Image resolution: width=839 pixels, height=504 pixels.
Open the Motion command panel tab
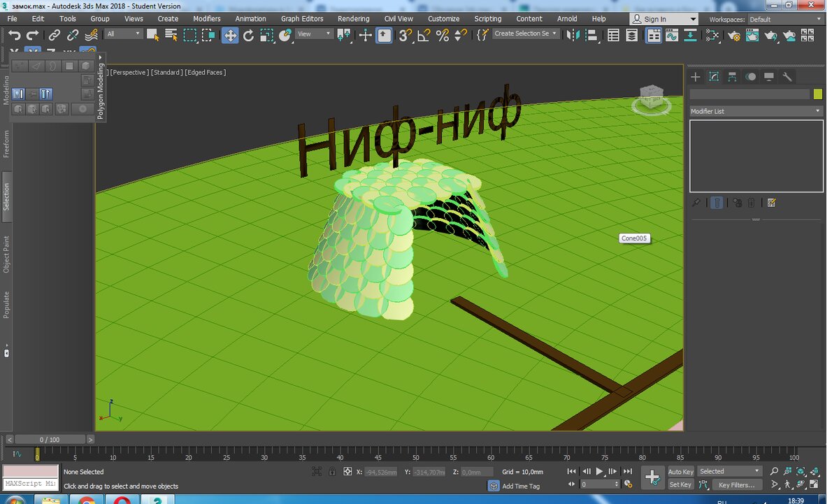point(750,77)
